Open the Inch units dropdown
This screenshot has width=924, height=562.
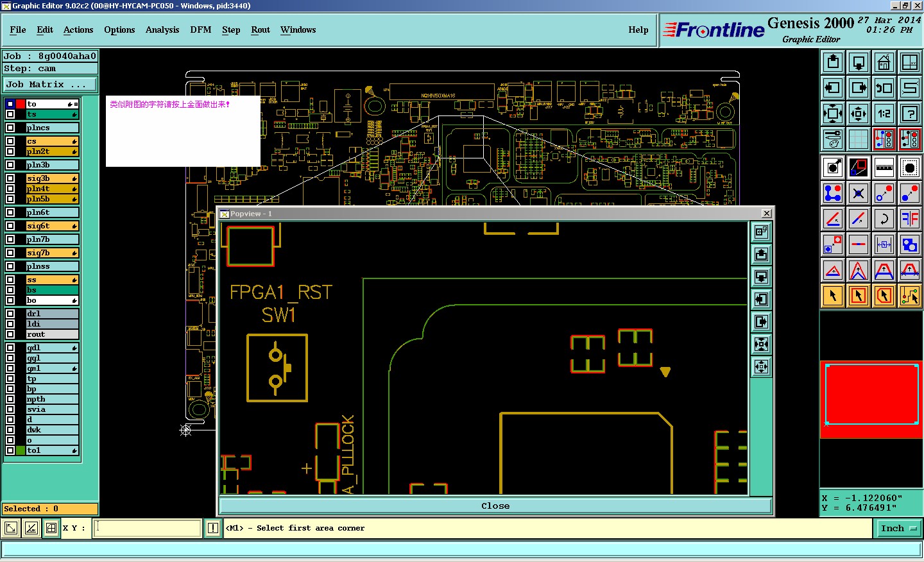[x=898, y=528]
